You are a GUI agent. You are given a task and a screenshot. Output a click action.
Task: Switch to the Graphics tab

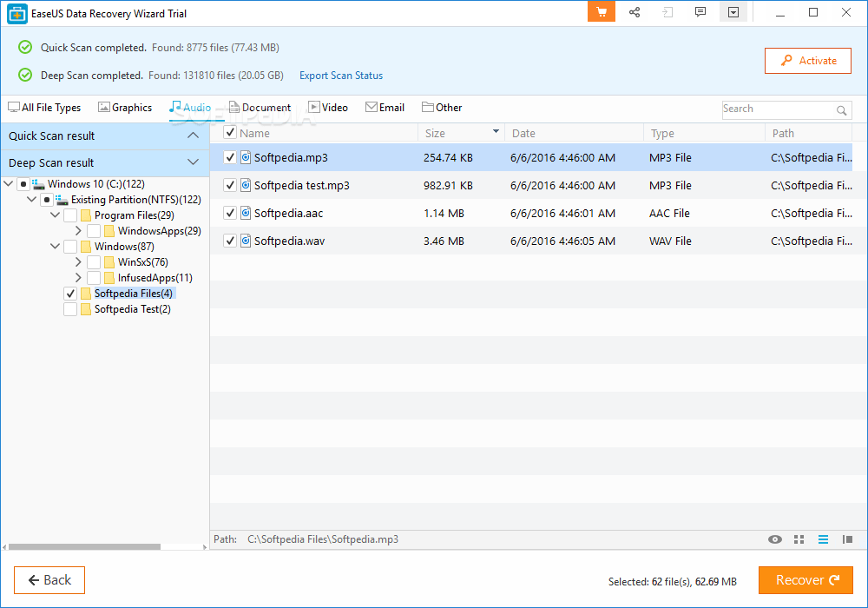coord(125,107)
